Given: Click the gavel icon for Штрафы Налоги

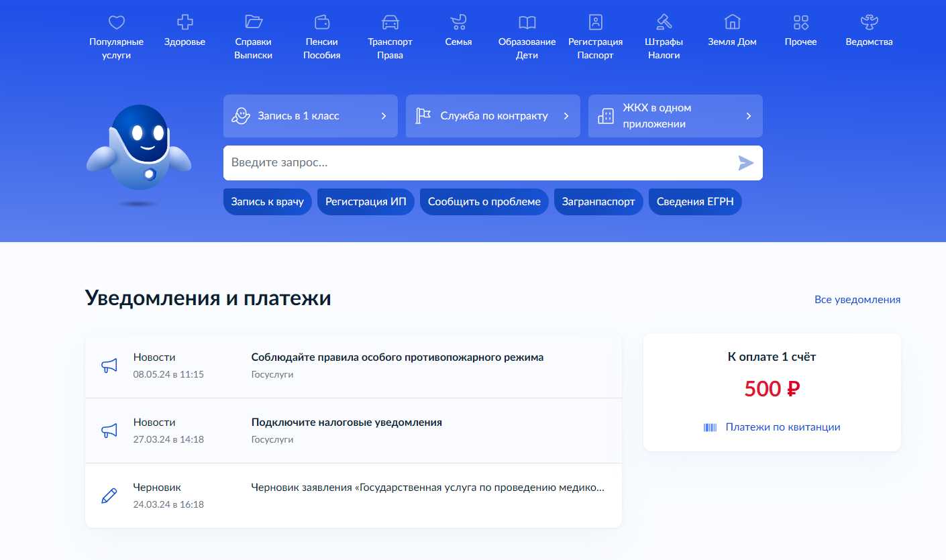Looking at the screenshot, I should [x=664, y=22].
